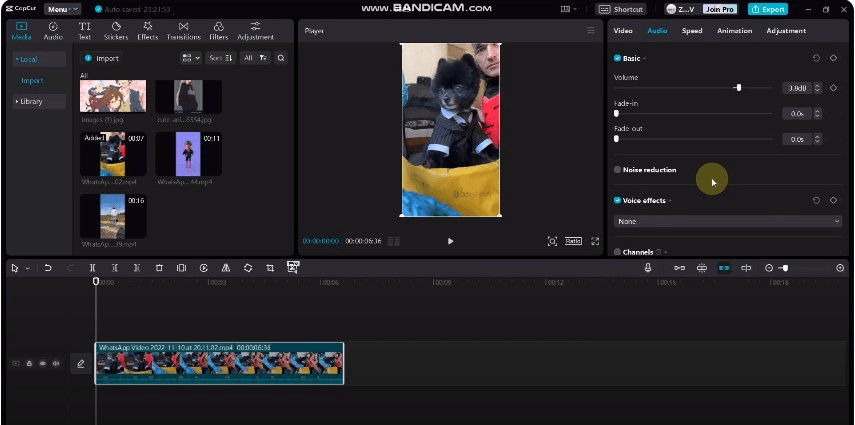
Task: Click the Reverse playback tool icon
Action: click(x=203, y=268)
